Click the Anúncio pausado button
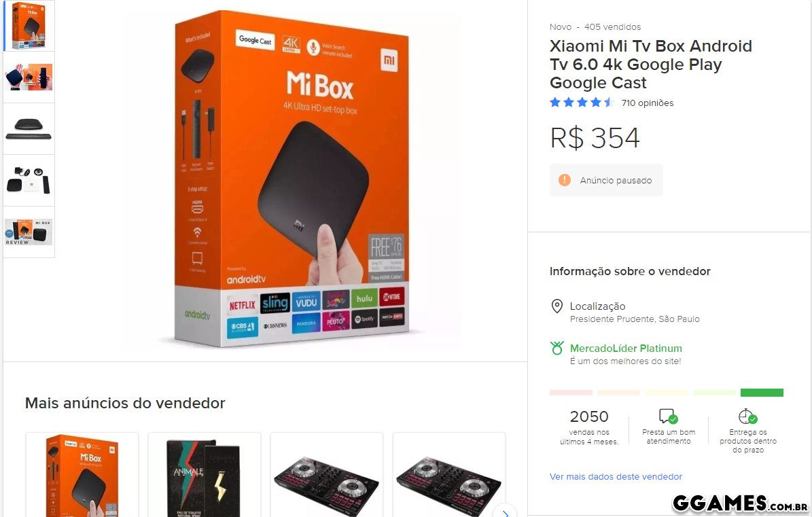This screenshot has height=517, width=812. click(606, 180)
